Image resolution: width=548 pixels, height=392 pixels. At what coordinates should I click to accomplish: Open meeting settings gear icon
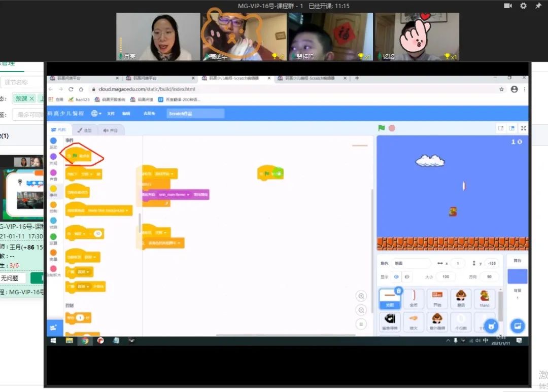click(x=523, y=6)
